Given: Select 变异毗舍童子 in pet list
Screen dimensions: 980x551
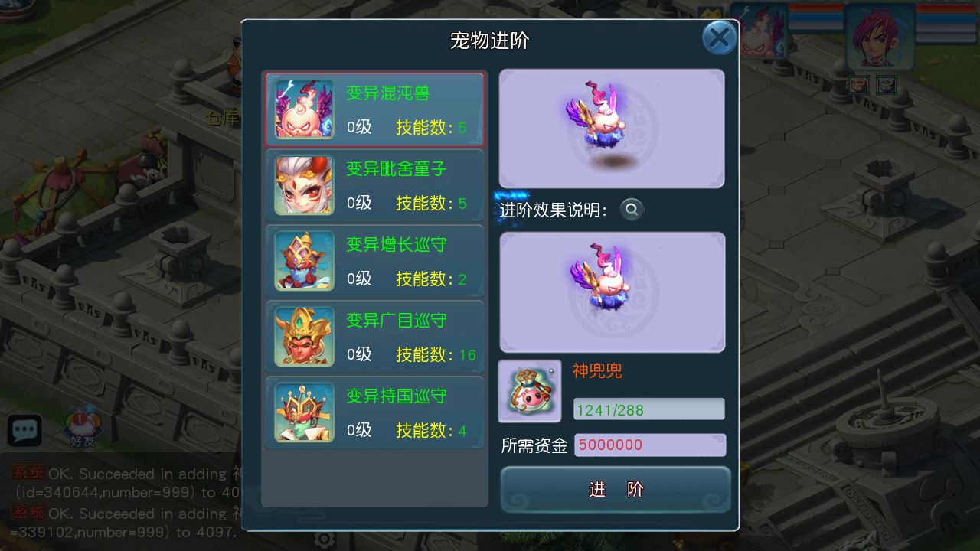Looking at the screenshot, I should point(375,185).
